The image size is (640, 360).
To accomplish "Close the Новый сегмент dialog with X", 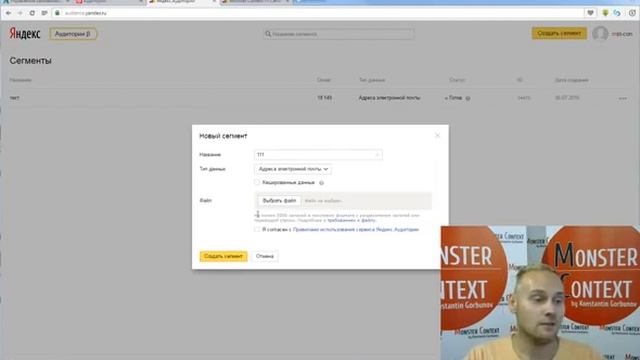I will pyautogui.click(x=438, y=136).
